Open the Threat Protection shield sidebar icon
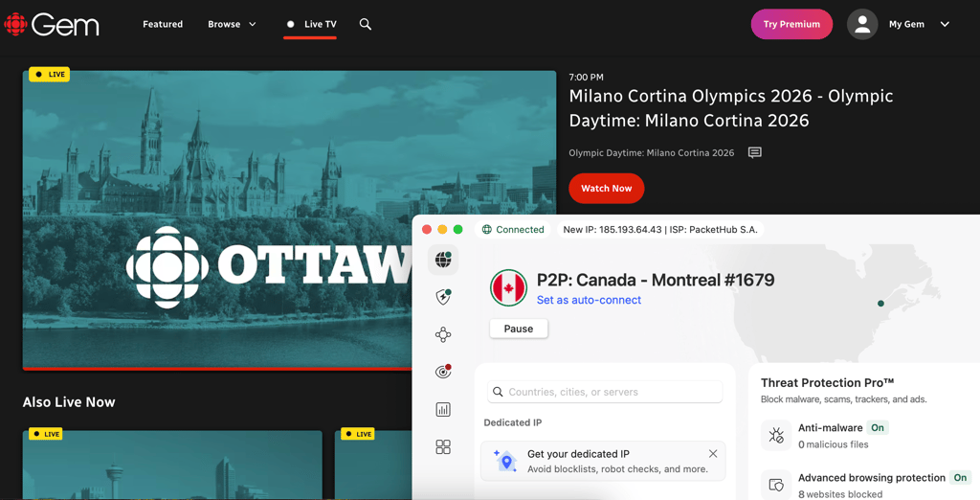Screen dimensions: 980x500 tap(443, 297)
